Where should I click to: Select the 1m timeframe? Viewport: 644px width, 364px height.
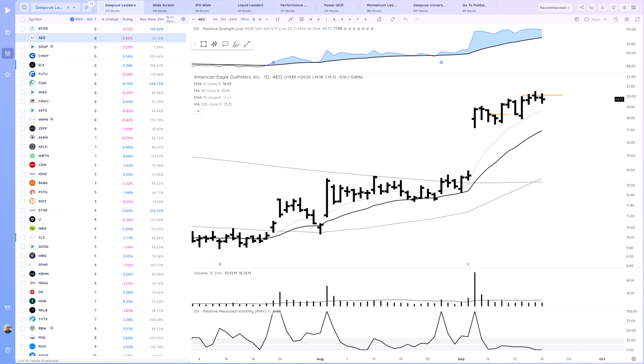[215, 19]
